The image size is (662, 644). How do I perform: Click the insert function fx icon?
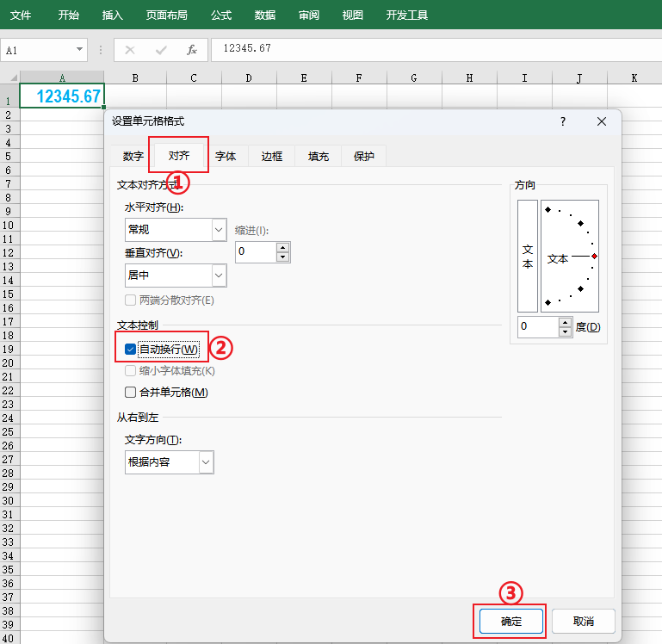[192, 50]
